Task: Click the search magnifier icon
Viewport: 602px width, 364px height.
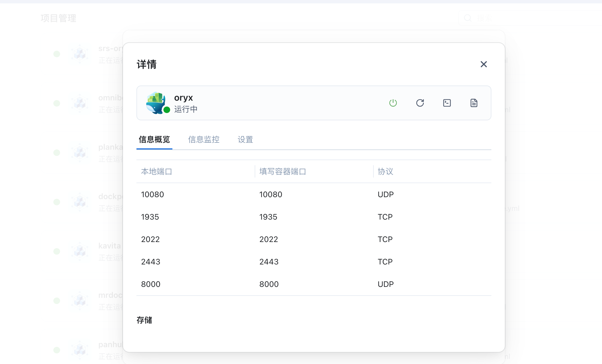Action: click(468, 18)
